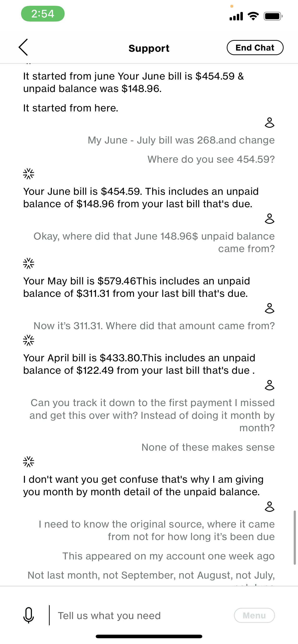Focus the 'Tell us what you need' field
This screenshot has height=644, width=298.
click(x=140, y=615)
